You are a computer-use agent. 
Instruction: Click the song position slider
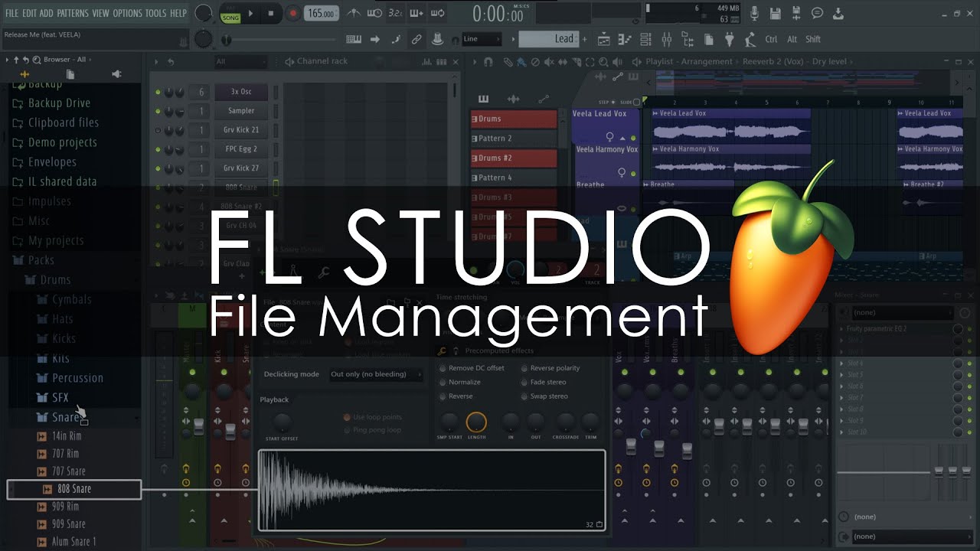[x=280, y=39]
